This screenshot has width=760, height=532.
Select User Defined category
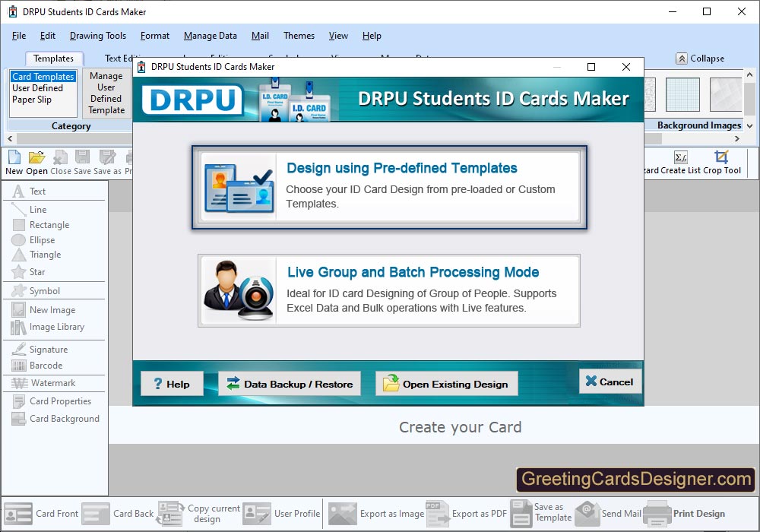tap(38, 88)
